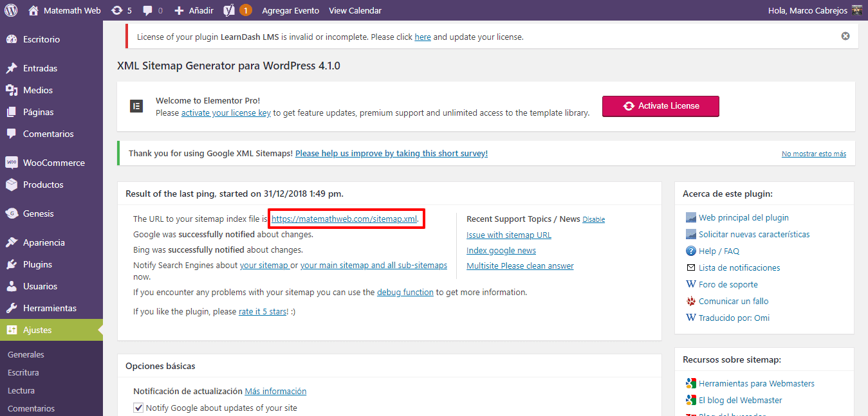This screenshot has width=868, height=416.
Task: Open 'Traducido por: Omi' link
Action: point(734,318)
